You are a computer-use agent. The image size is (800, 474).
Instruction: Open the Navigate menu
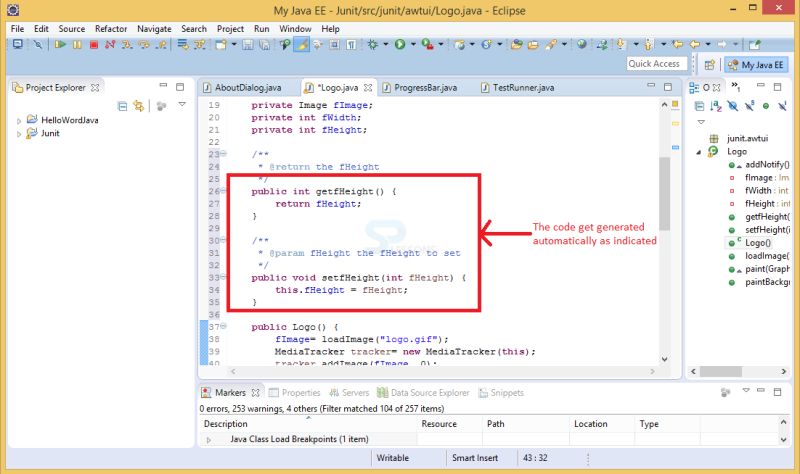coord(154,29)
